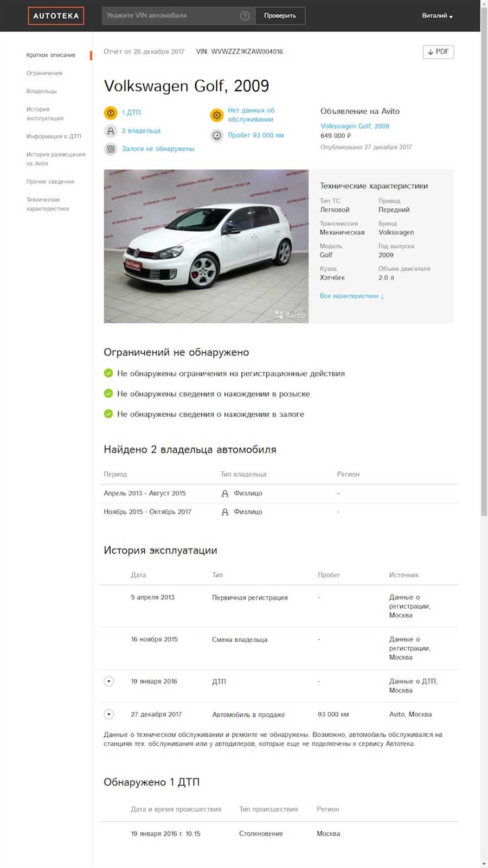Click green checkmark for registration restrictions
The image size is (488, 868).
(108, 373)
